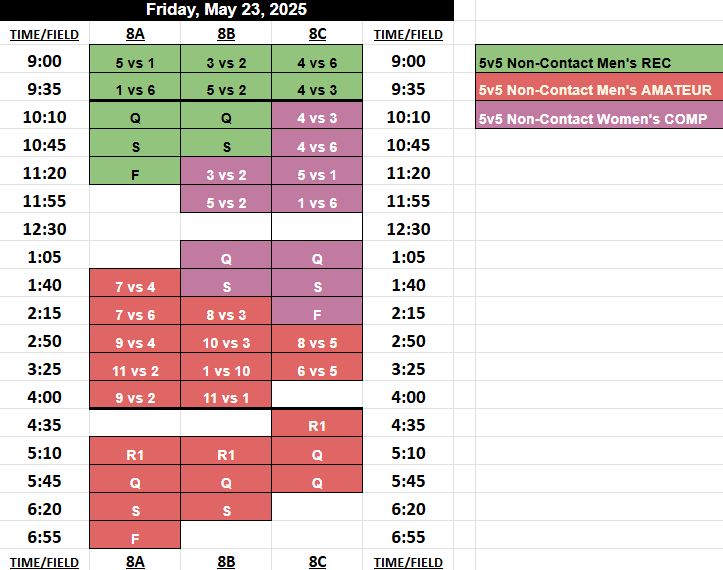Click the "9 vs 2" match cell
Screen dimensions: 723x570
click(x=135, y=398)
